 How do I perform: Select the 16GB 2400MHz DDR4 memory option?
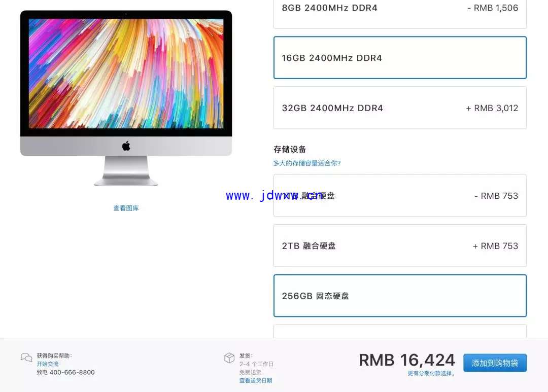(x=400, y=58)
